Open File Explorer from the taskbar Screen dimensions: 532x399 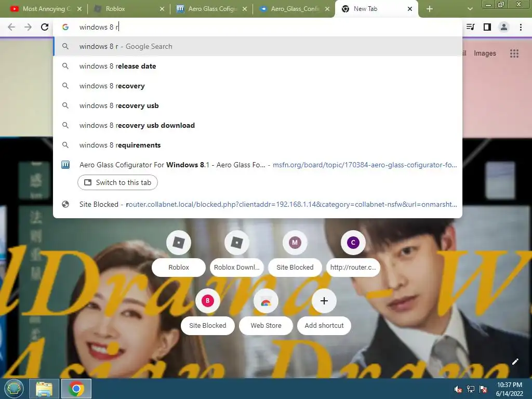(44, 389)
